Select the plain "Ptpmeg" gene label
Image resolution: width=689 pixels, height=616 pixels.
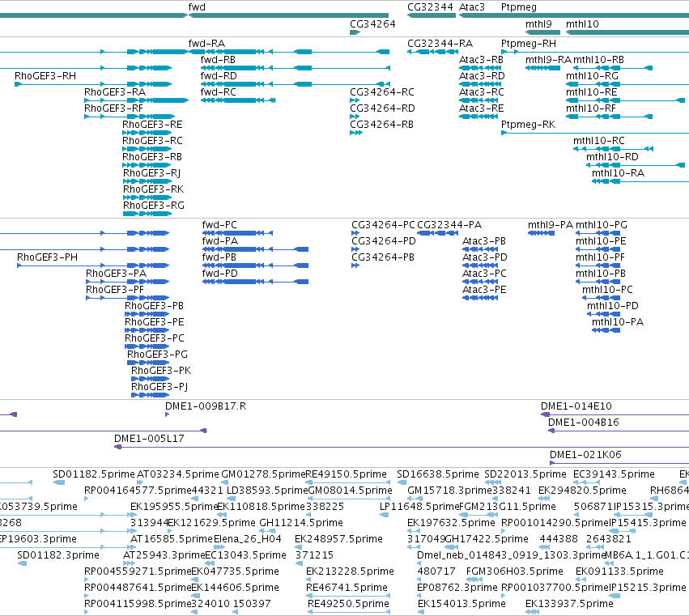(x=518, y=7)
